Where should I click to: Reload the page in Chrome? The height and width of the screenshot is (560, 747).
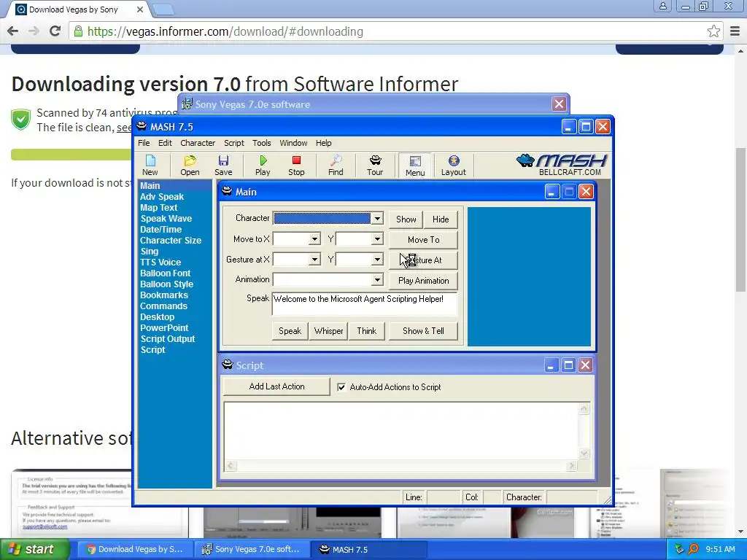tap(55, 31)
